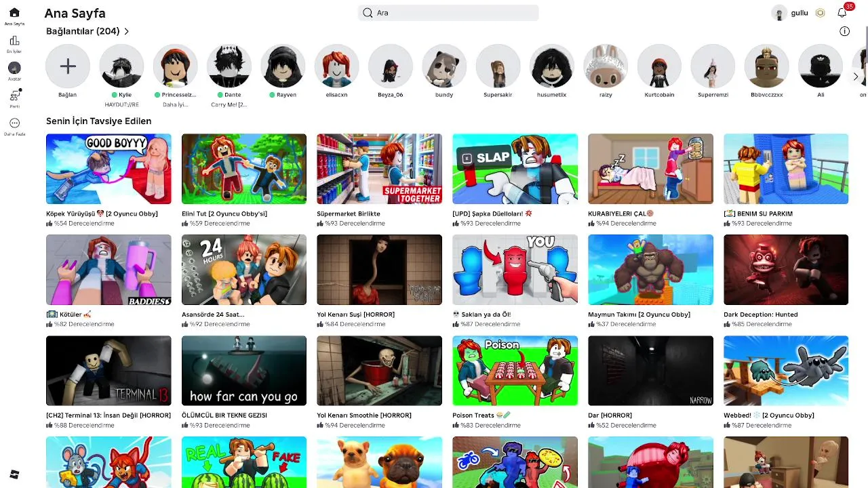The image size is (868, 488).
Task: Open Köpek Yürüyüşü game thumbnail
Action: click(x=108, y=169)
